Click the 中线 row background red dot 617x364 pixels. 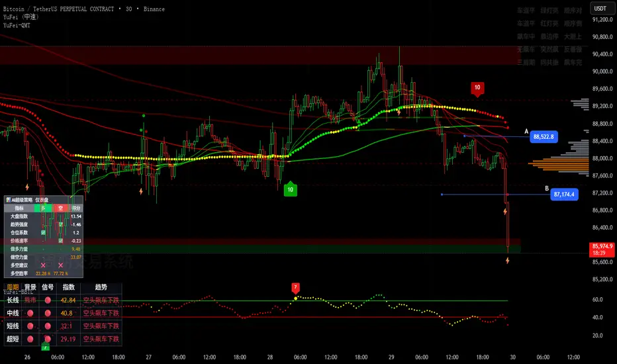30,313
